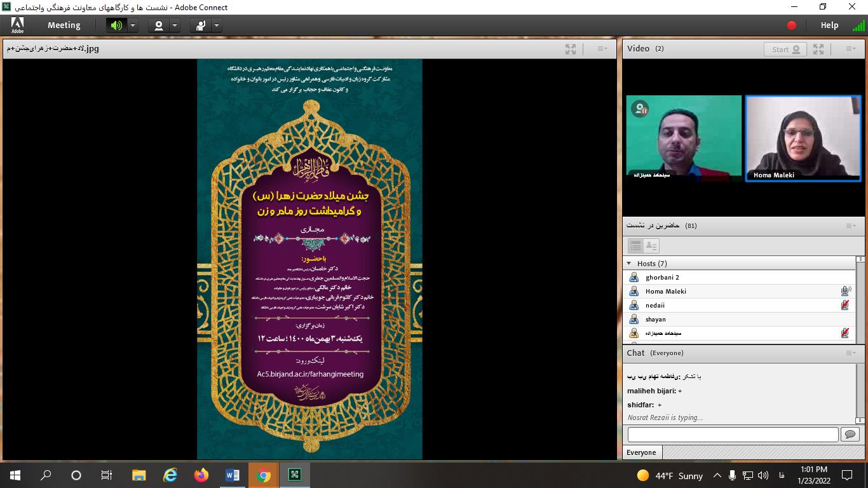Click the red recording indicator
The image size is (868, 488).
pyautogui.click(x=792, y=25)
